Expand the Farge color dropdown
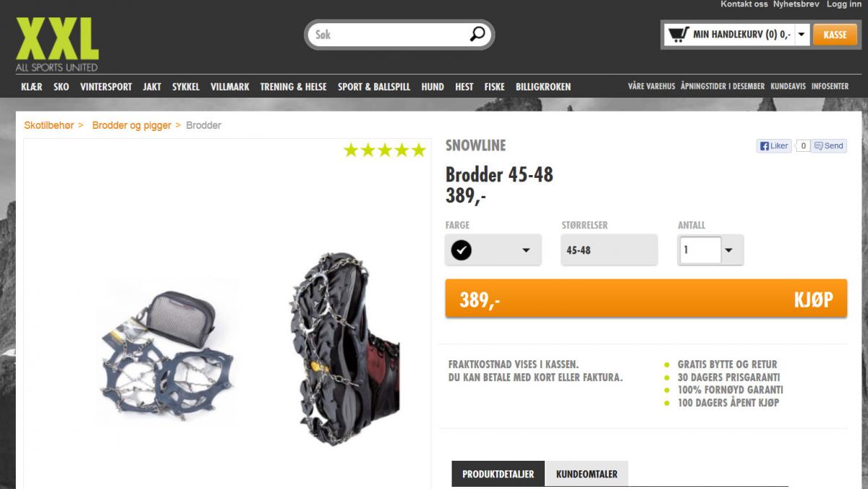The width and height of the screenshot is (868, 489). coord(526,251)
